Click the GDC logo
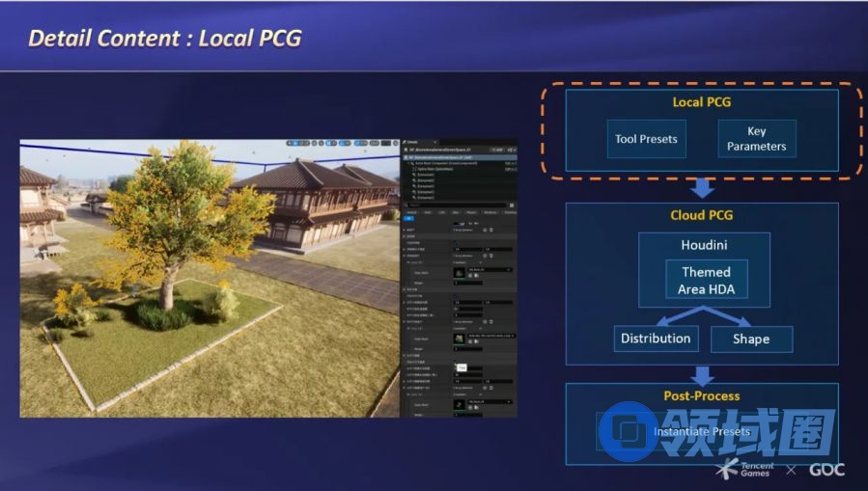Screen dimensions: 868x491 pyautogui.click(x=826, y=470)
